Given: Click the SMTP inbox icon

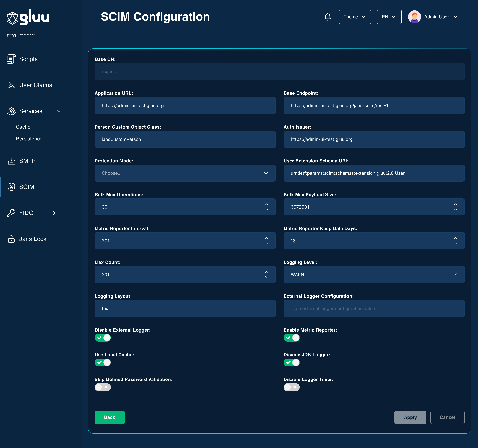Looking at the screenshot, I should 11,161.
